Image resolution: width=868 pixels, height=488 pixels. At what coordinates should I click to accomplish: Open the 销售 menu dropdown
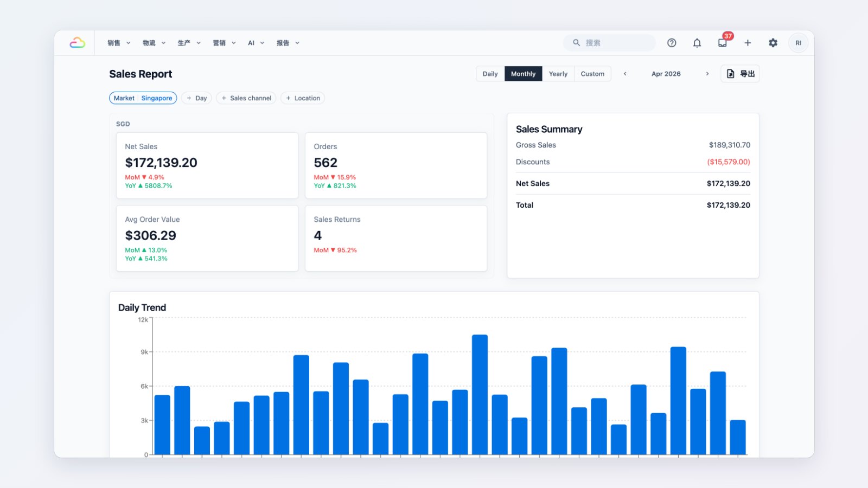click(119, 43)
